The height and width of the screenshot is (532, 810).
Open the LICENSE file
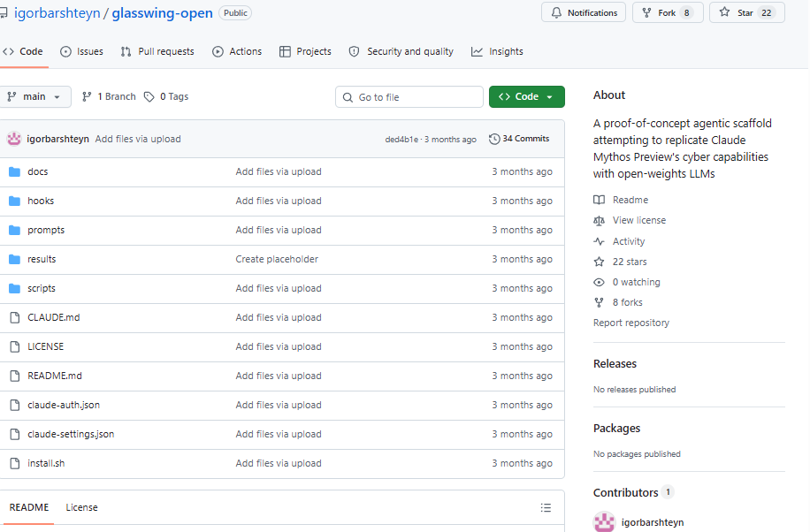click(x=45, y=346)
